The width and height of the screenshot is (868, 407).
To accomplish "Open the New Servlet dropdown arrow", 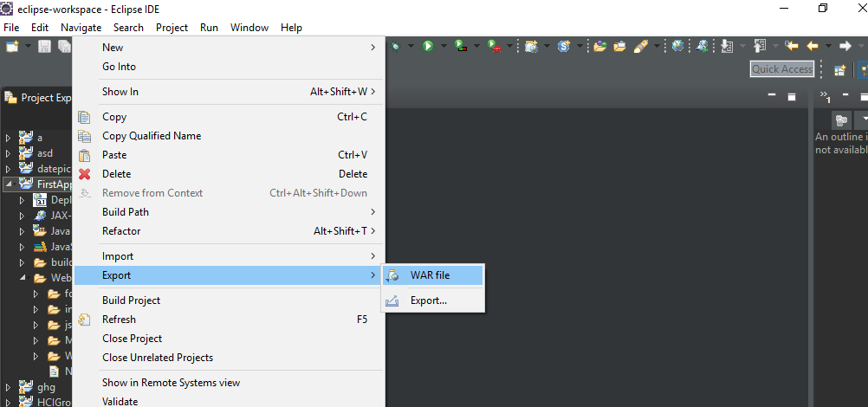I will pos(580,47).
